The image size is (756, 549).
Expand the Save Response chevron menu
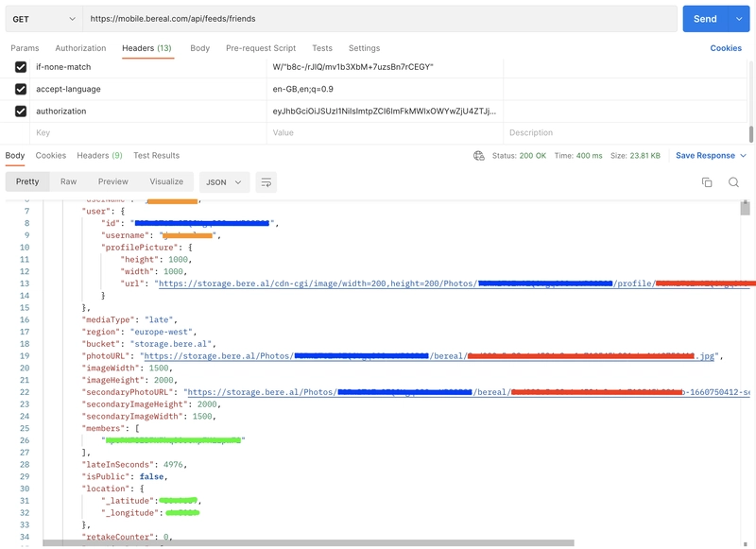(x=743, y=156)
